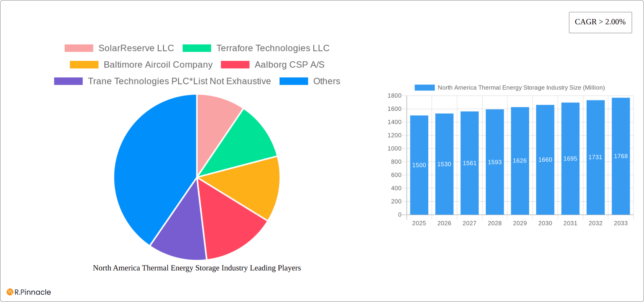Select the 2025 bar labeled 1500
This screenshot has width=644, height=302.
click(419, 164)
